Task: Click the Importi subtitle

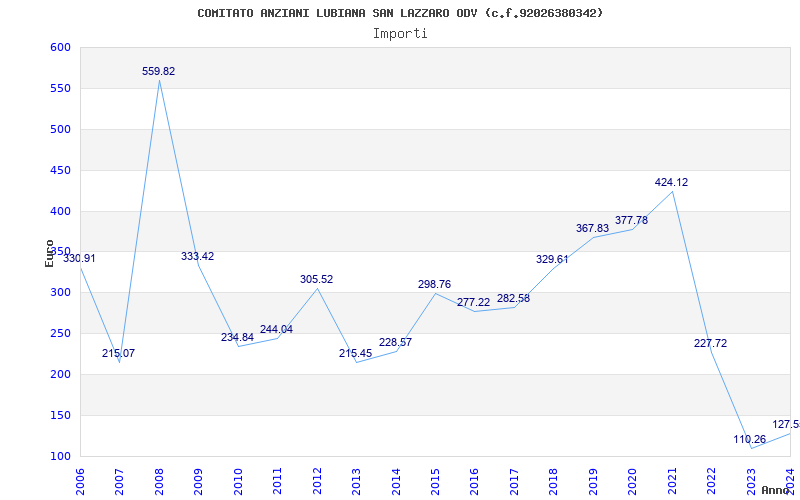Action: tap(400, 34)
